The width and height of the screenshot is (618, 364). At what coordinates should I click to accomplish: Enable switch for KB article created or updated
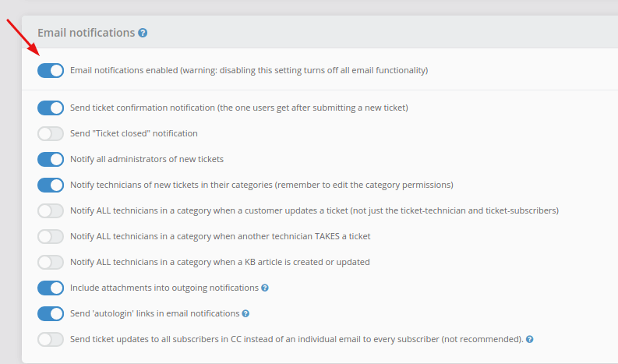[51, 262]
